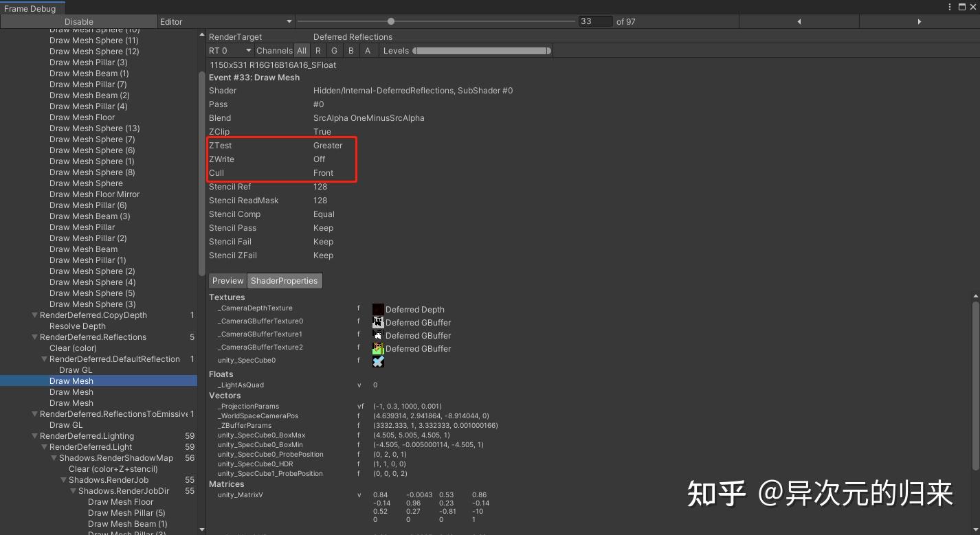
Task: Click the next event arrow
Action: [x=920, y=21]
